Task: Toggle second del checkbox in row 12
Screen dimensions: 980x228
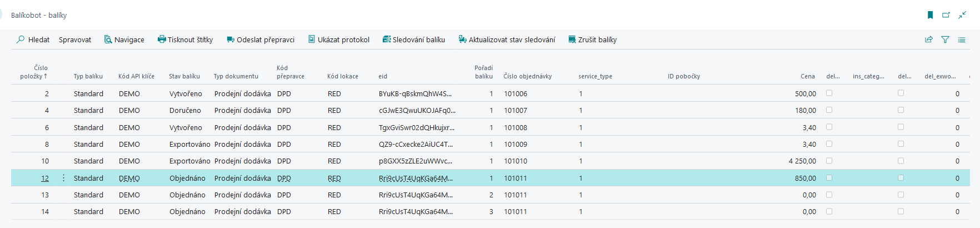Action: [901, 178]
